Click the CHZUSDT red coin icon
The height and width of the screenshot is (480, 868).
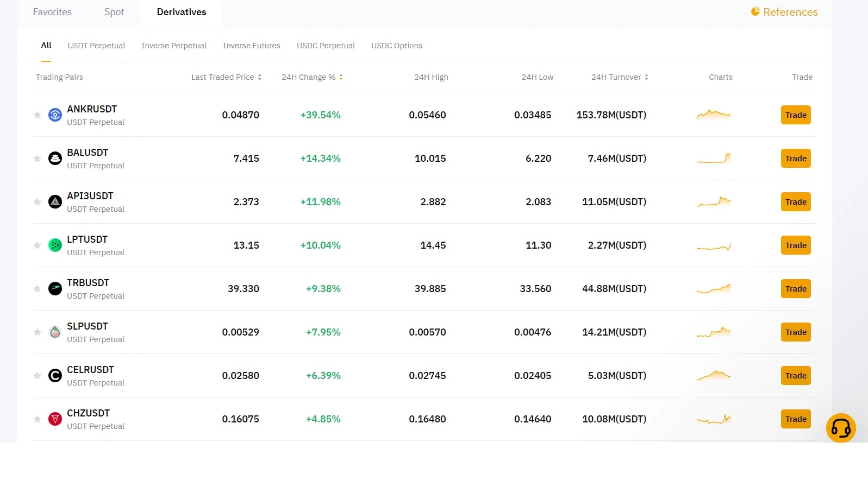[x=55, y=419]
